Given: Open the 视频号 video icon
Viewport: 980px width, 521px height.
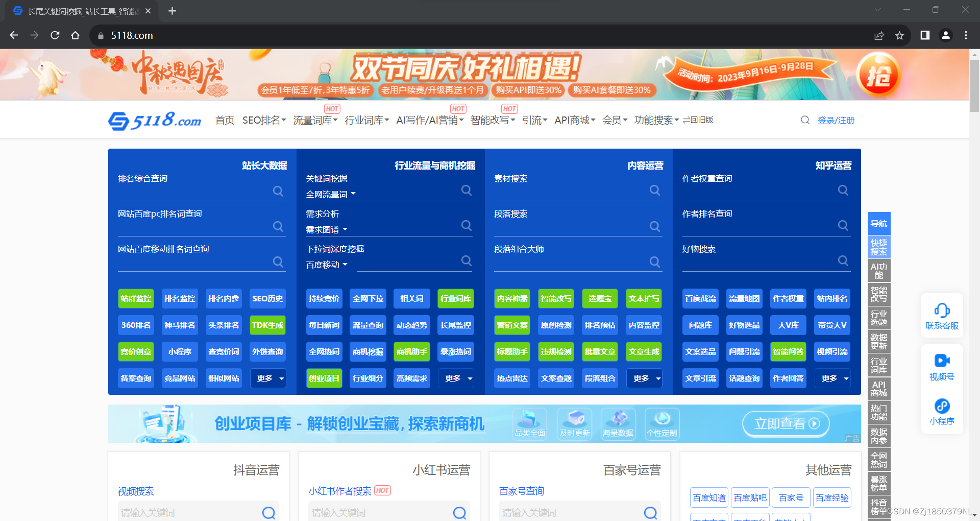Looking at the screenshot, I should (942, 361).
